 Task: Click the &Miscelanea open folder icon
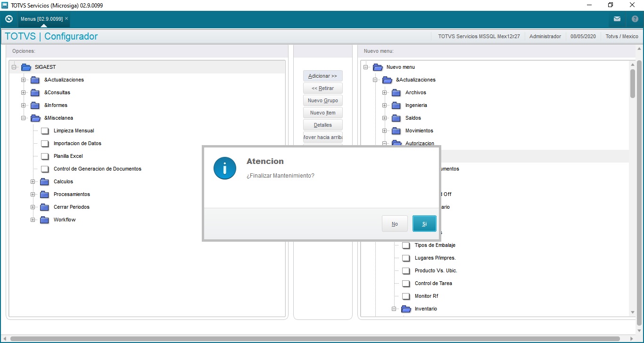point(35,118)
